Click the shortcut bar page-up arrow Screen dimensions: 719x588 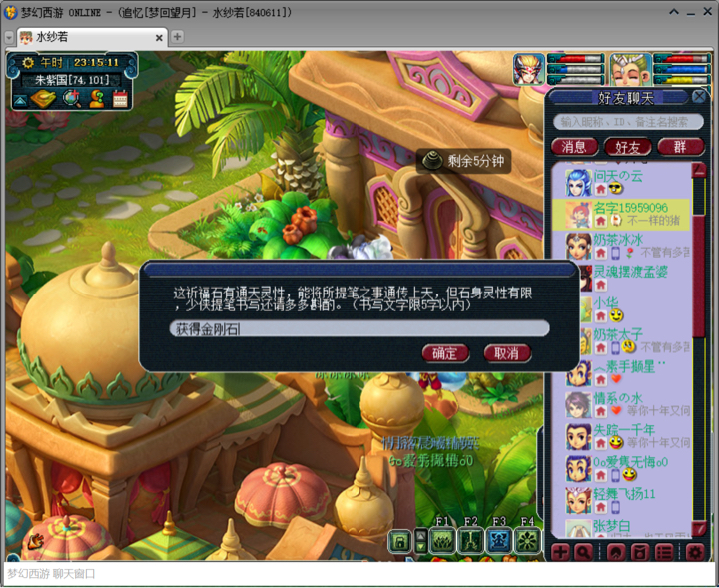[x=421, y=535]
